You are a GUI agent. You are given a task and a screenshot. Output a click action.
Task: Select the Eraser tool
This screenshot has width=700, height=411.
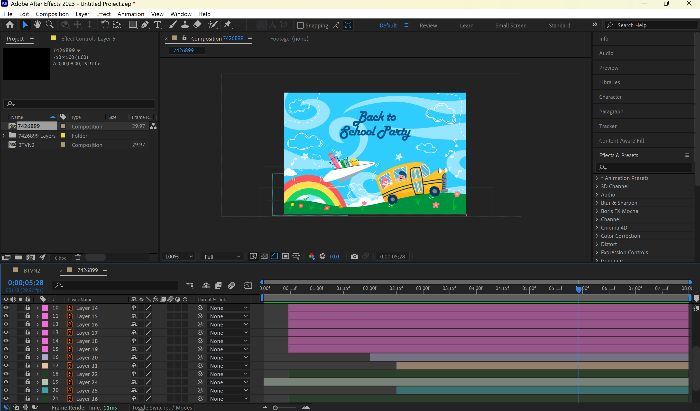click(x=197, y=25)
